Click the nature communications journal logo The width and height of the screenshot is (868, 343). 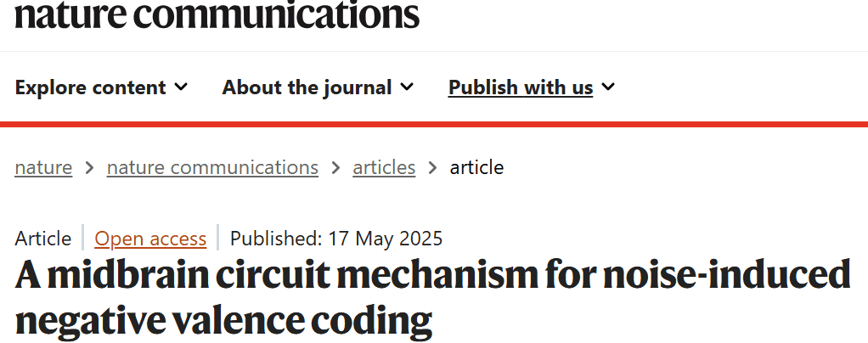[x=217, y=14]
